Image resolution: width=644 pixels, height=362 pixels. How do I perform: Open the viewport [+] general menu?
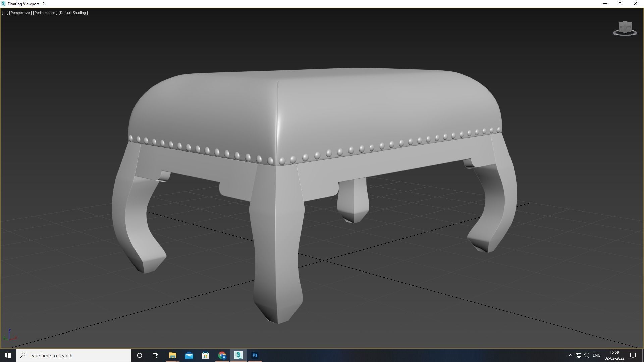[5, 13]
